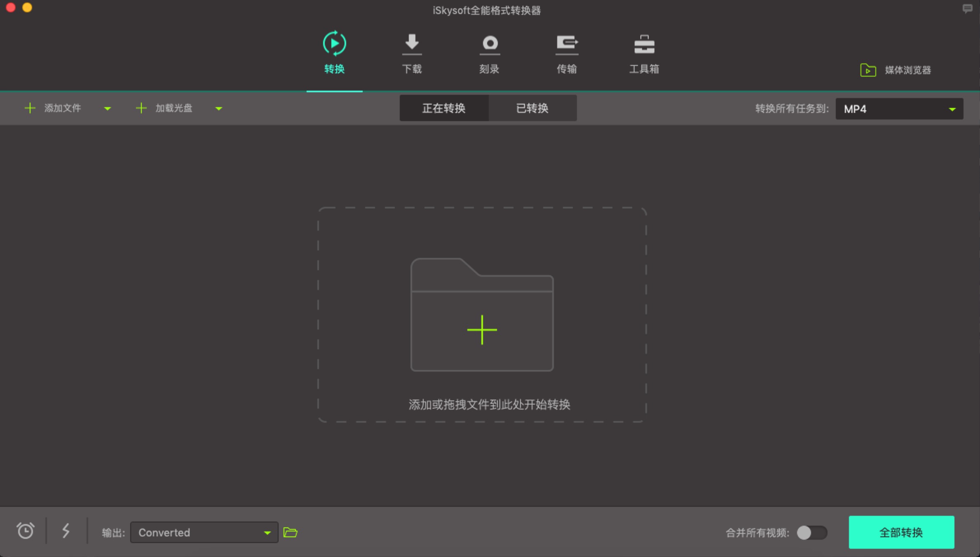Image resolution: width=980 pixels, height=557 pixels.
Task: Click the scheduled task clock icon
Action: 25,532
